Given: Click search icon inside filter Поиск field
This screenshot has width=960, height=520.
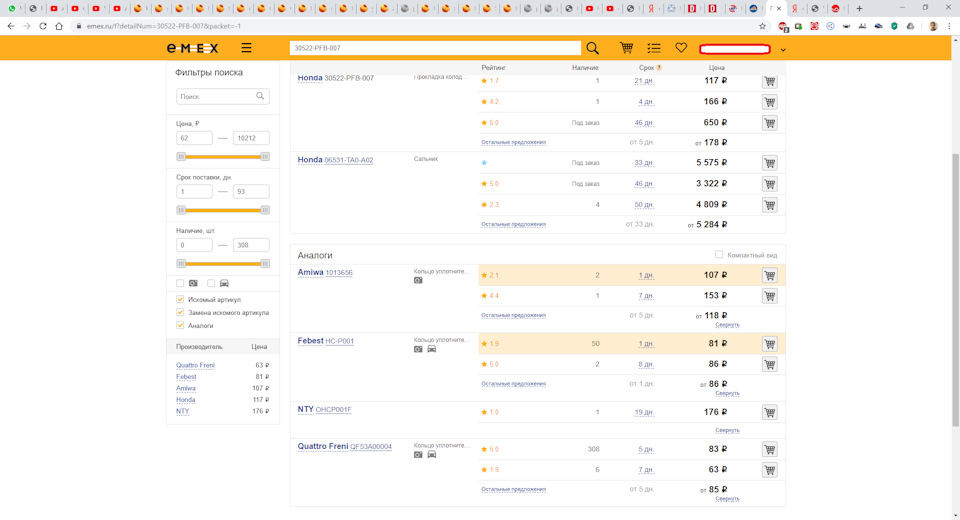Looking at the screenshot, I should 260,96.
